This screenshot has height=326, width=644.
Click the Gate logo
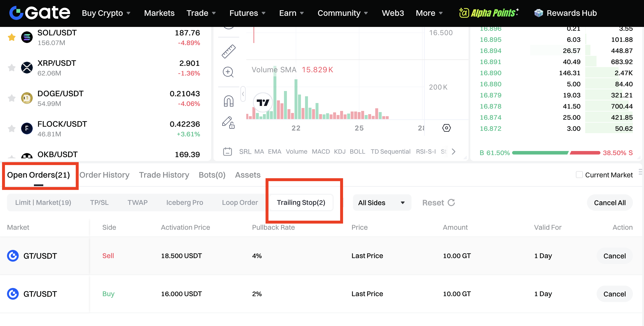tap(40, 13)
